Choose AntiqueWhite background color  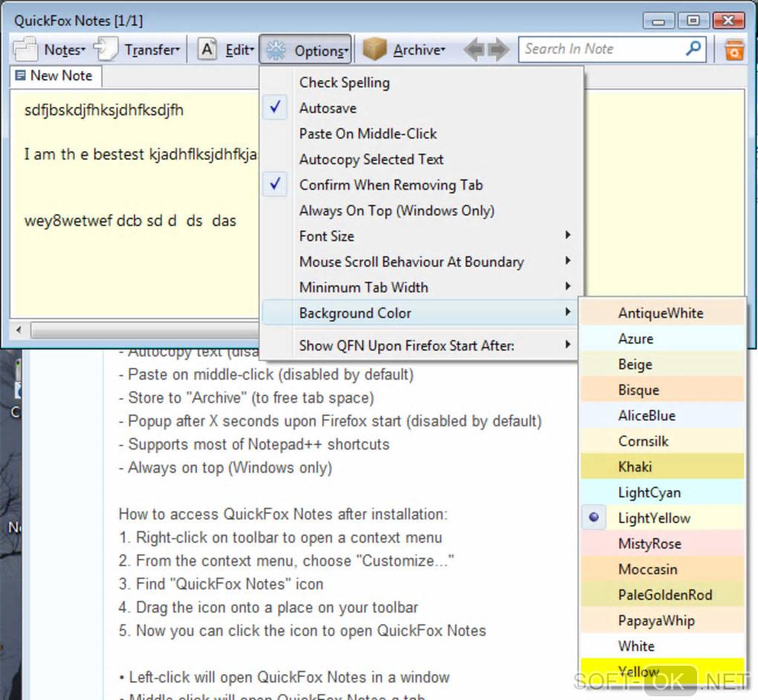click(662, 313)
